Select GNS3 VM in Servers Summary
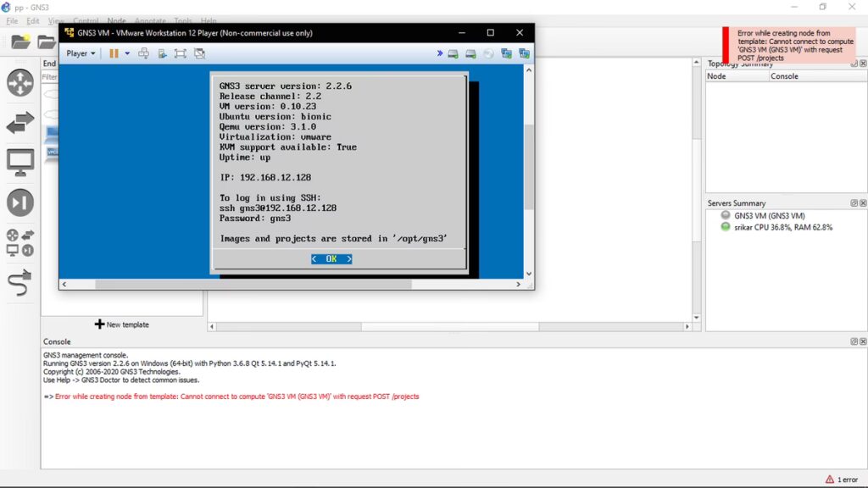This screenshot has width=868, height=488. coord(769,216)
